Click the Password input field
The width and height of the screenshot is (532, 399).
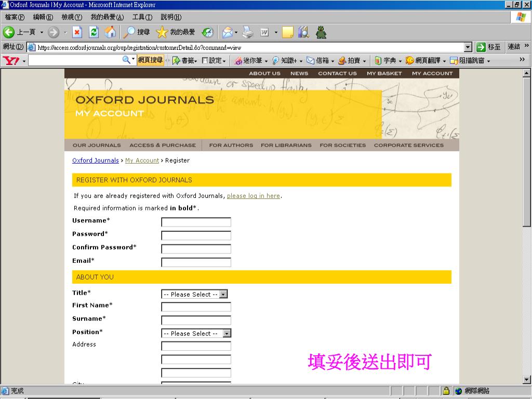click(196, 235)
